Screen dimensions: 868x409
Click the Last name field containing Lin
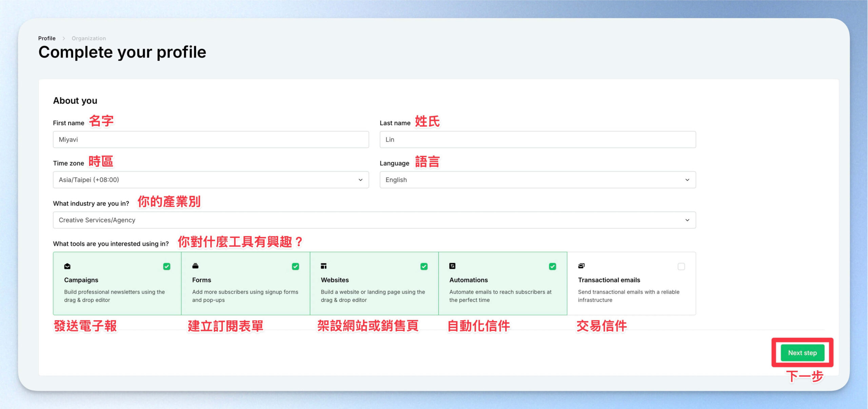[538, 139]
